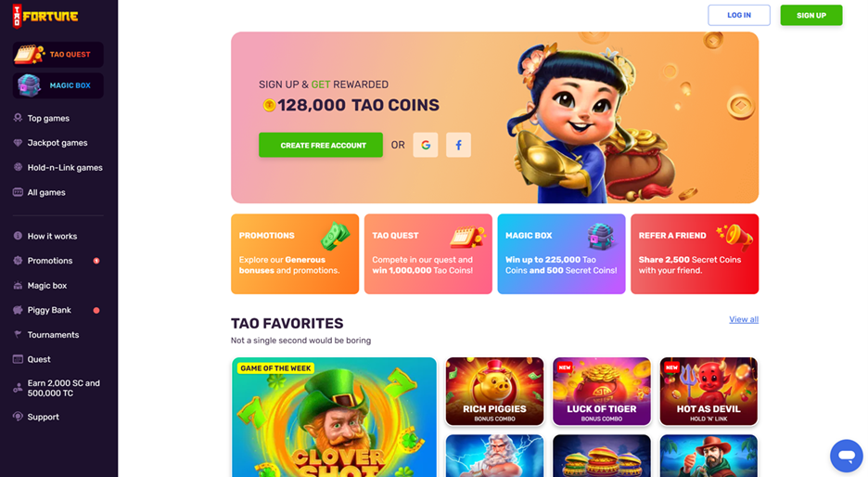Launch the Hot As Devil game
The width and height of the screenshot is (868, 477).
(708, 391)
